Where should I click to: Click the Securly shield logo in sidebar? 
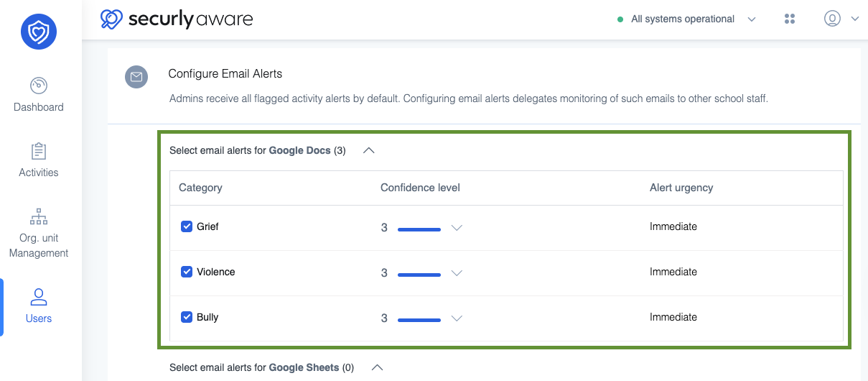[39, 32]
